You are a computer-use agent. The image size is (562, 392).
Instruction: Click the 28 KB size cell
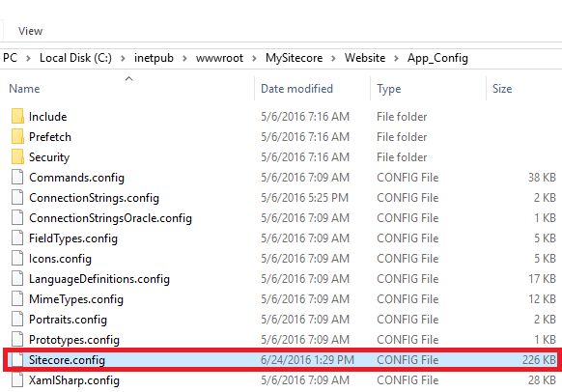[x=542, y=379]
